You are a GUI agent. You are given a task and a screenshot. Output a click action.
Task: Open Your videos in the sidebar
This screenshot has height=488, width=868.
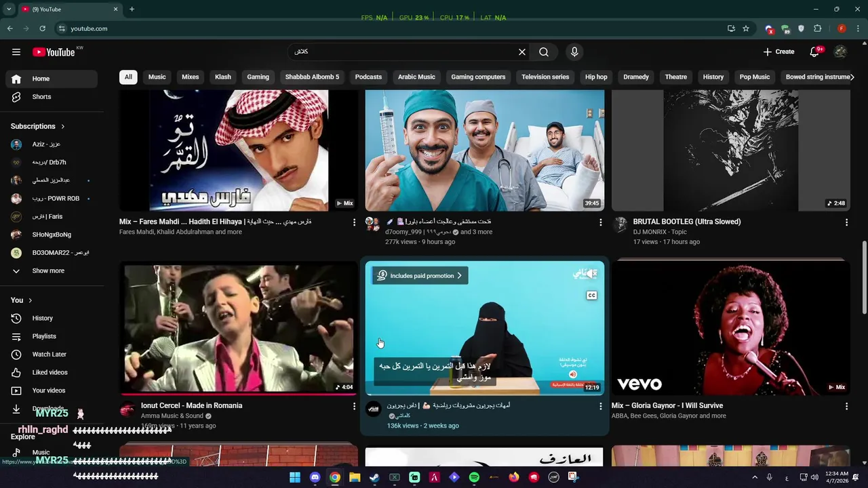pos(52,390)
